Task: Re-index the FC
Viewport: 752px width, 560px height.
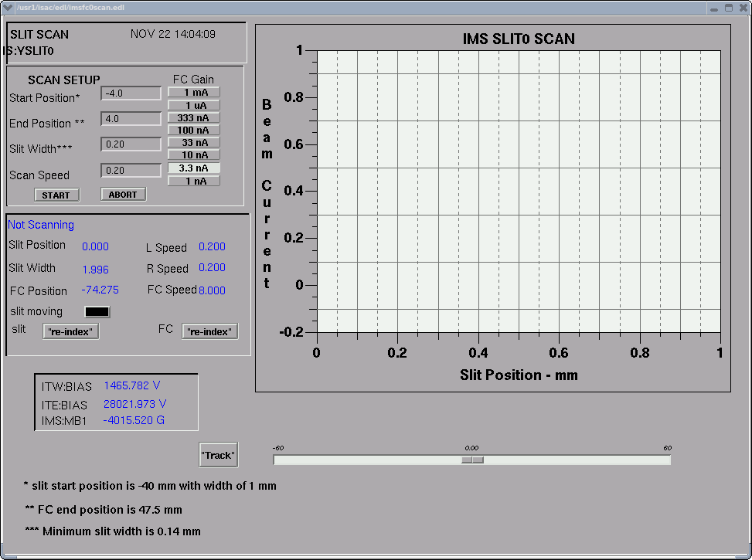Action: click(x=210, y=331)
